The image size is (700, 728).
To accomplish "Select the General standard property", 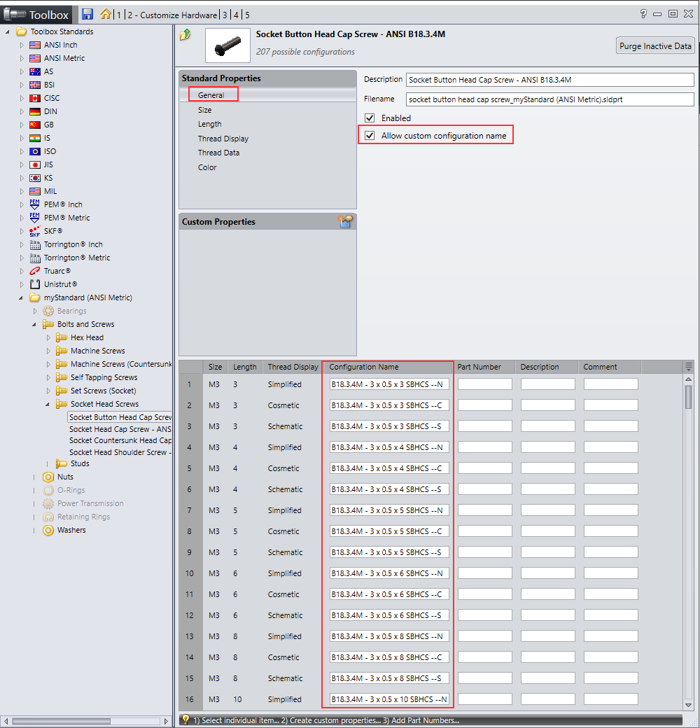I will [211, 95].
